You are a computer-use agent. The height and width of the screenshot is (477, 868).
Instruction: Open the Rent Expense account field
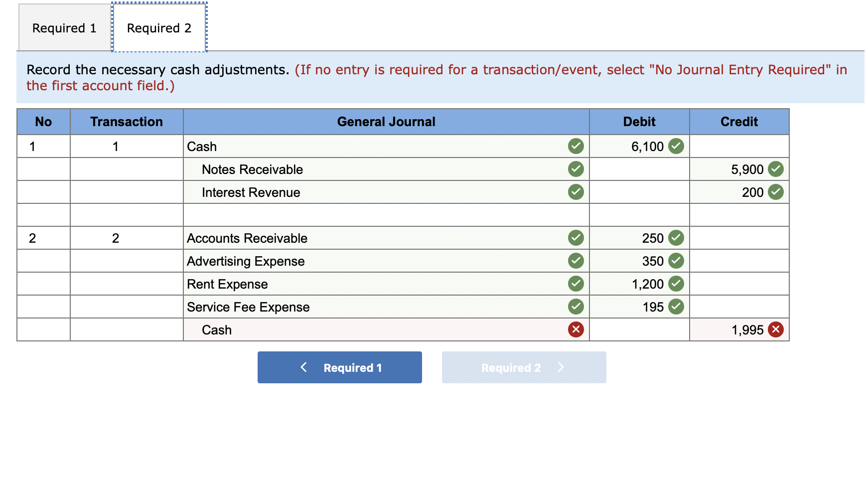coord(386,284)
